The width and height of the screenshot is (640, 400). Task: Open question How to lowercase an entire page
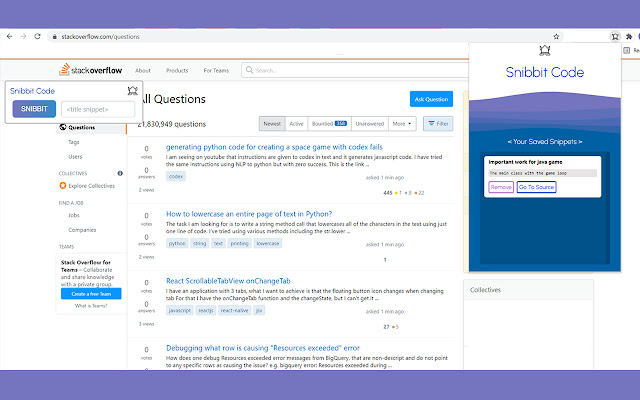point(249,214)
